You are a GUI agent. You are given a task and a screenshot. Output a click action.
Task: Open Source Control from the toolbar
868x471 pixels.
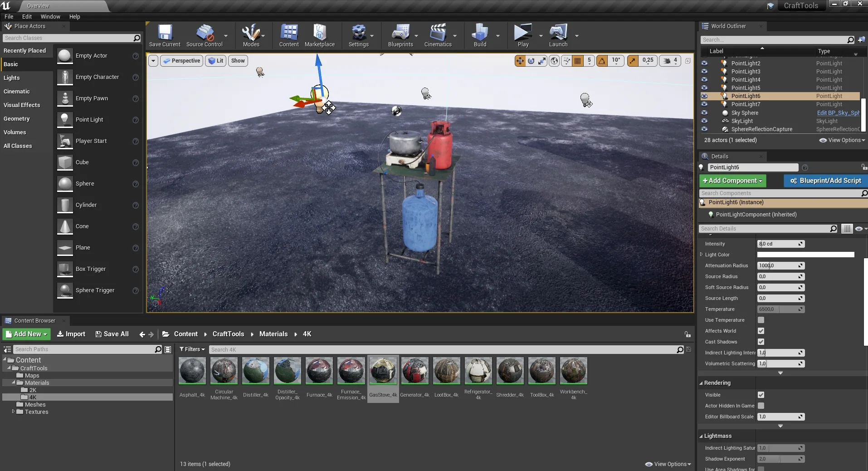pyautogui.click(x=205, y=35)
